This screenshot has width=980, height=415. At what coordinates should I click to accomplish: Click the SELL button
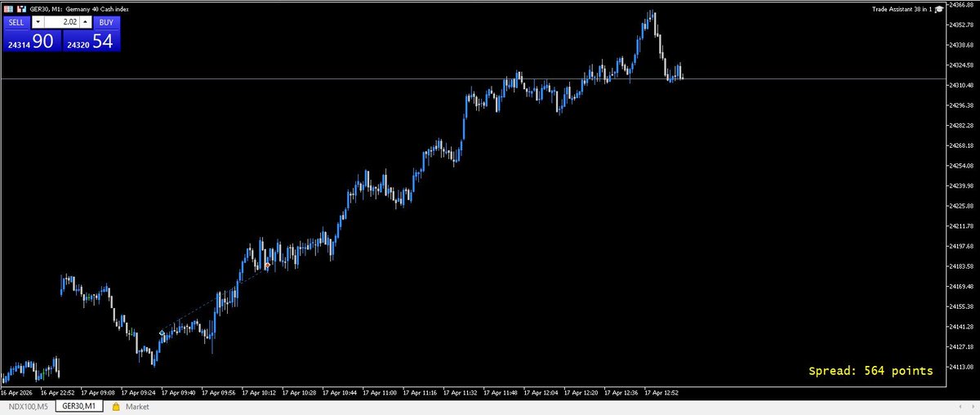[x=16, y=22]
